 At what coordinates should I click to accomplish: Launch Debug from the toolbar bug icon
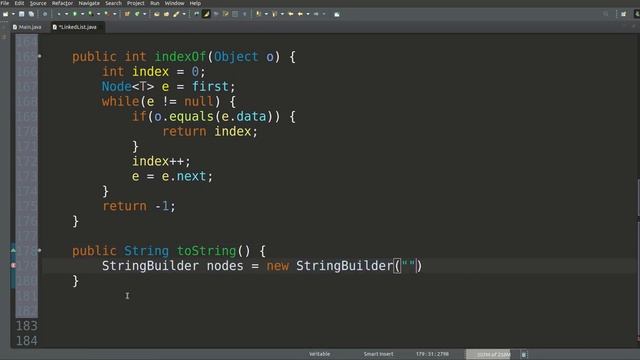(59, 14)
